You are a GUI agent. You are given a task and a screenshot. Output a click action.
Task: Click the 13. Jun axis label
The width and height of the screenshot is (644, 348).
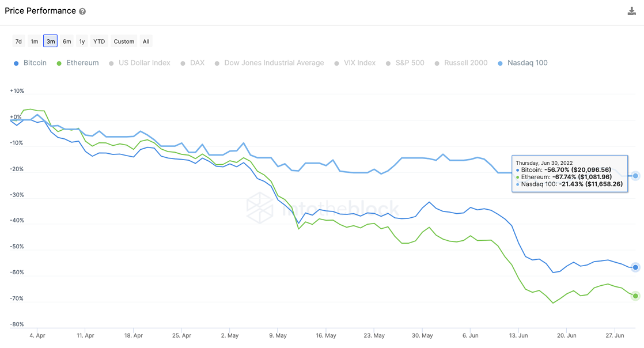click(x=518, y=335)
